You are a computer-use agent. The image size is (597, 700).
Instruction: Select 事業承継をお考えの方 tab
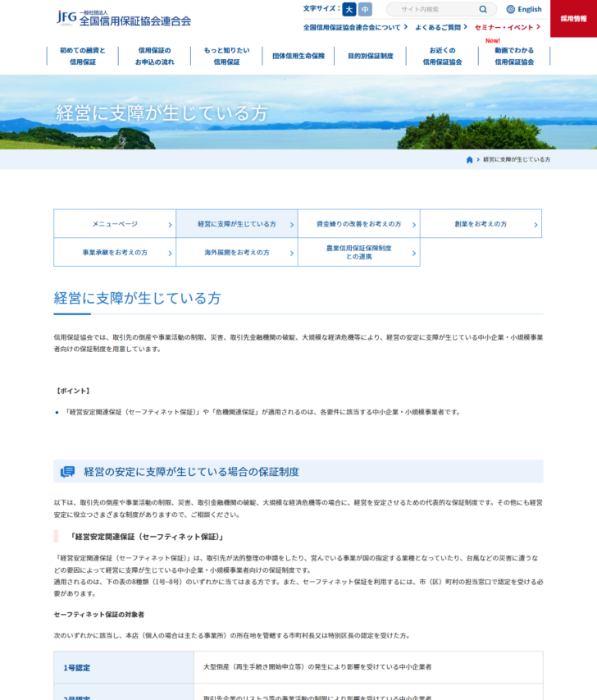[x=115, y=252]
